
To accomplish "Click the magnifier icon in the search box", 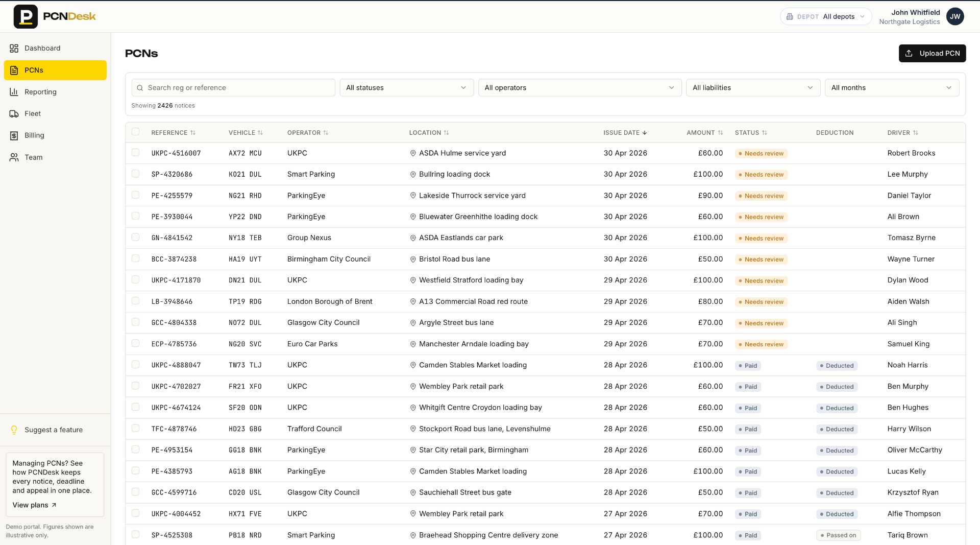I will [140, 88].
